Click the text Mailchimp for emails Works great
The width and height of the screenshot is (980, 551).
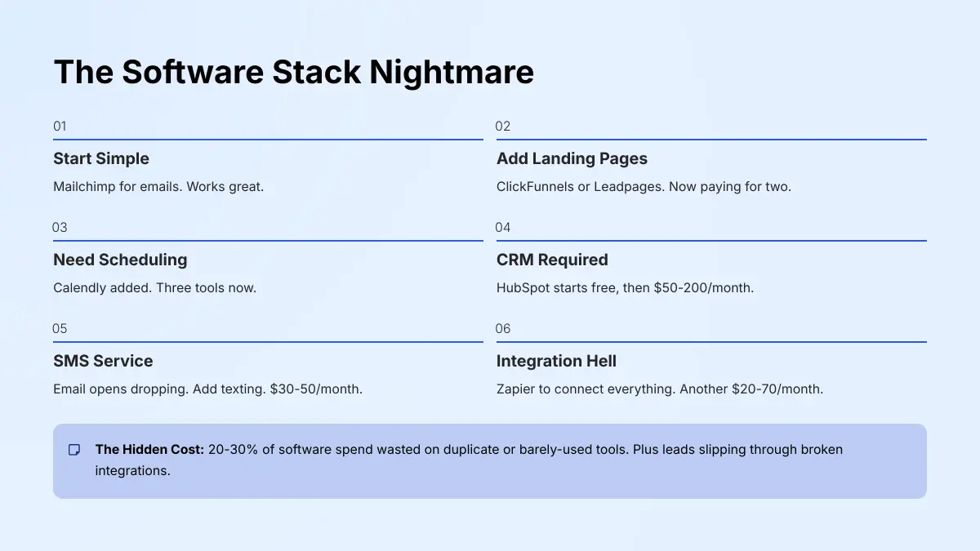click(x=159, y=186)
